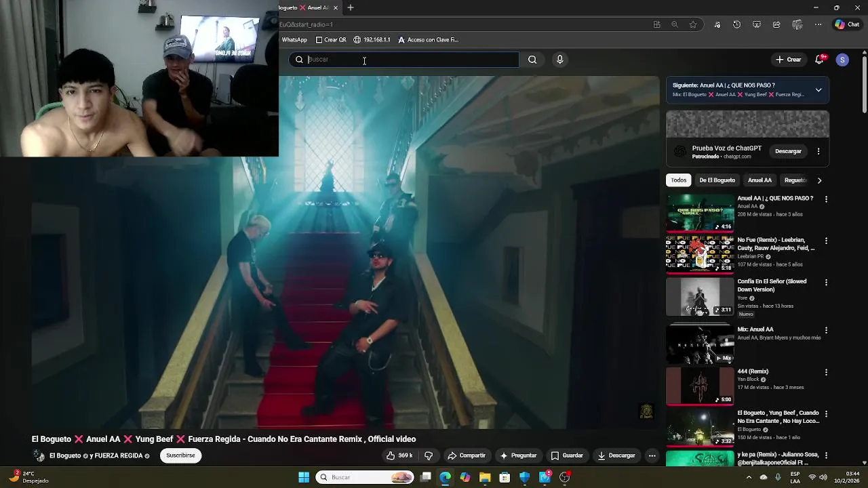Show hidden system tray icons chevron
The width and height of the screenshot is (868, 488).
pos(749,477)
